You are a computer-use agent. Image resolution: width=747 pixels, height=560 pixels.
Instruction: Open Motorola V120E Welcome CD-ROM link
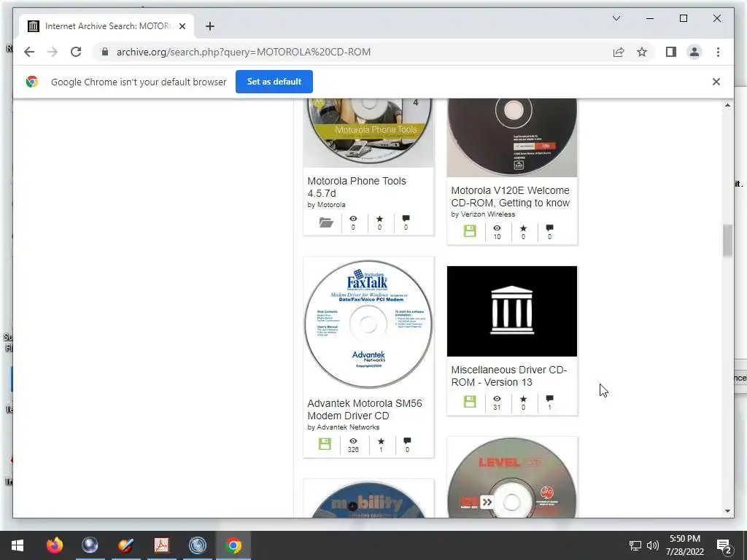pyautogui.click(x=510, y=197)
